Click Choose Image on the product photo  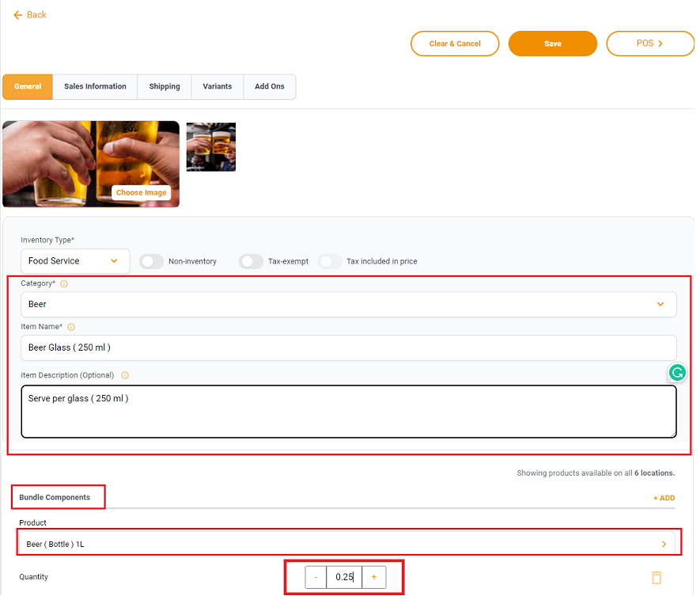click(x=141, y=193)
